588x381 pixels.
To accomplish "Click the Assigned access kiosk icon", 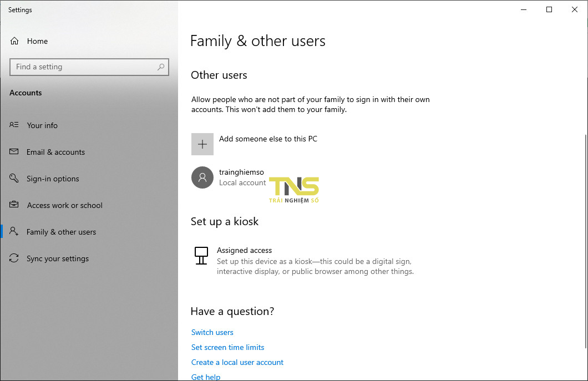I will coord(201,256).
